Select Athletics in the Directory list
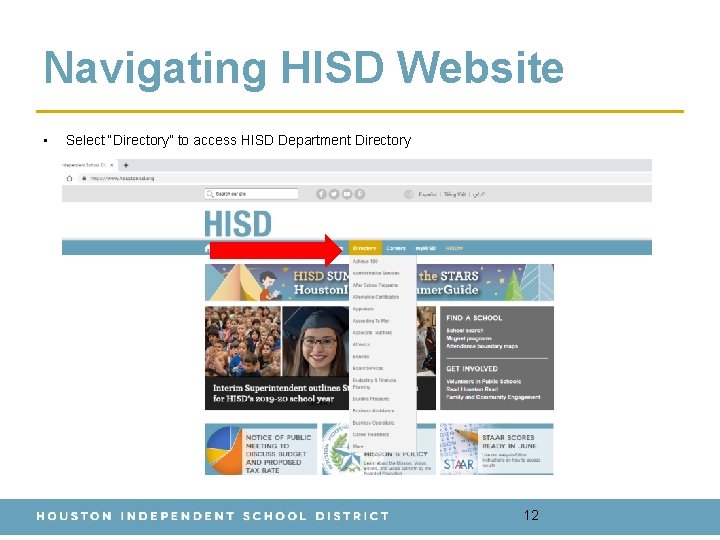The height and width of the screenshot is (540, 720). coord(361,344)
